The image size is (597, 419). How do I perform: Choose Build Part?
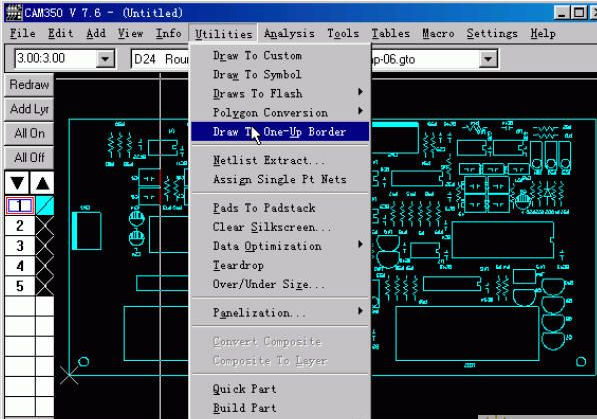point(280,408)
